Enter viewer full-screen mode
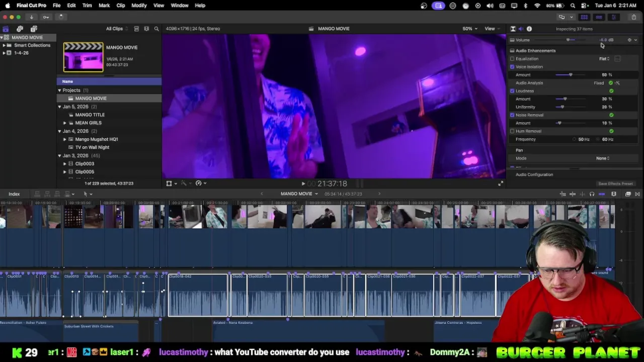The height and width of the screenshot is (362, 644). (500, 184)
